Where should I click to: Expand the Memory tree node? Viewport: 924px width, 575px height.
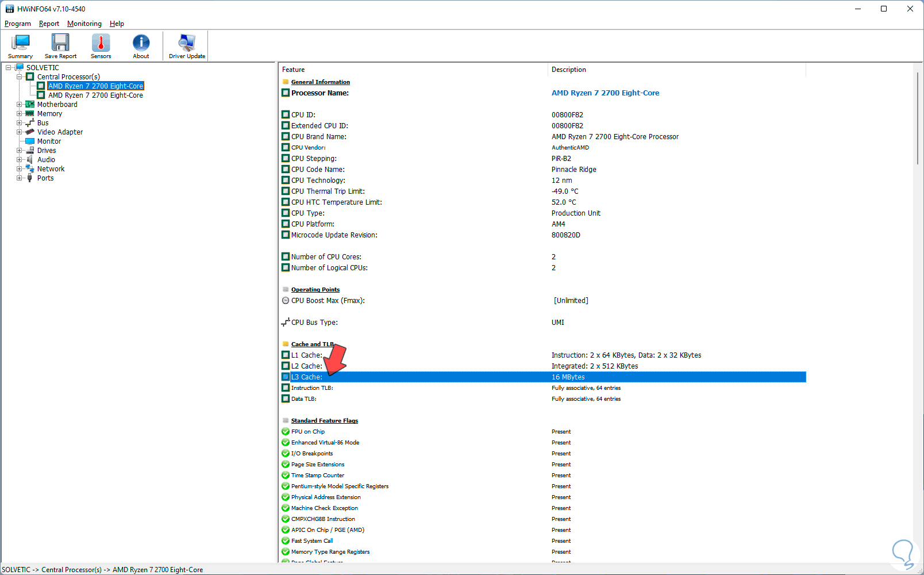tap(19, 114)
